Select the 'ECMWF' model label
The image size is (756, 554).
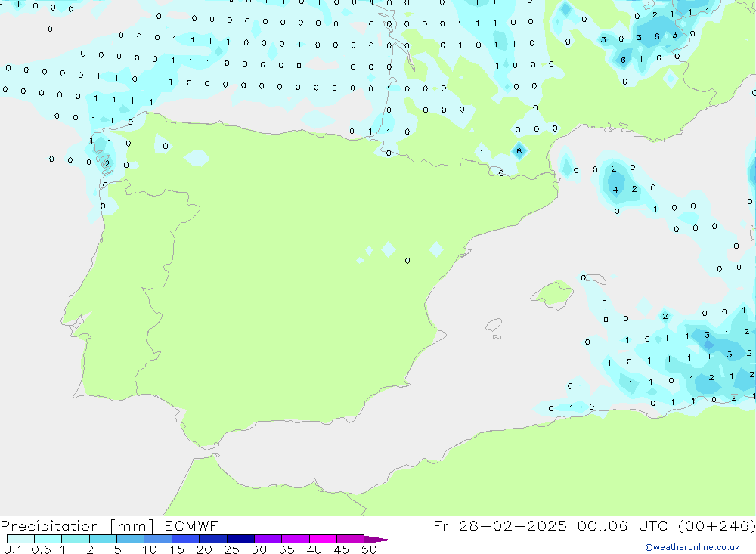point(191,526)
